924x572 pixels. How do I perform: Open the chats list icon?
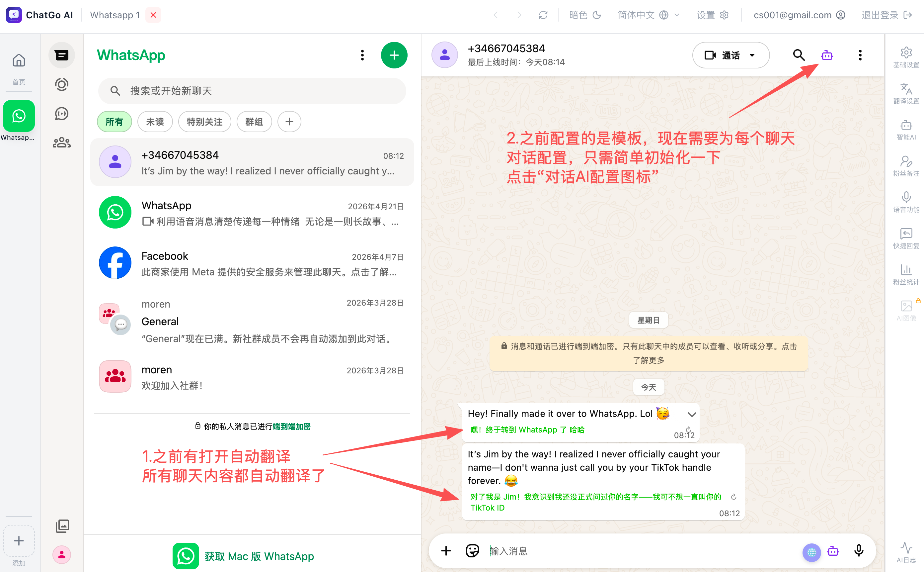pos(61,55)
